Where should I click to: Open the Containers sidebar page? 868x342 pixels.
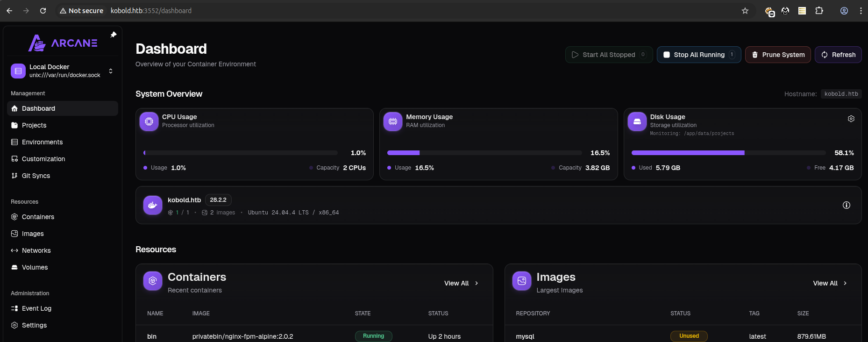[x=63, y=217]
